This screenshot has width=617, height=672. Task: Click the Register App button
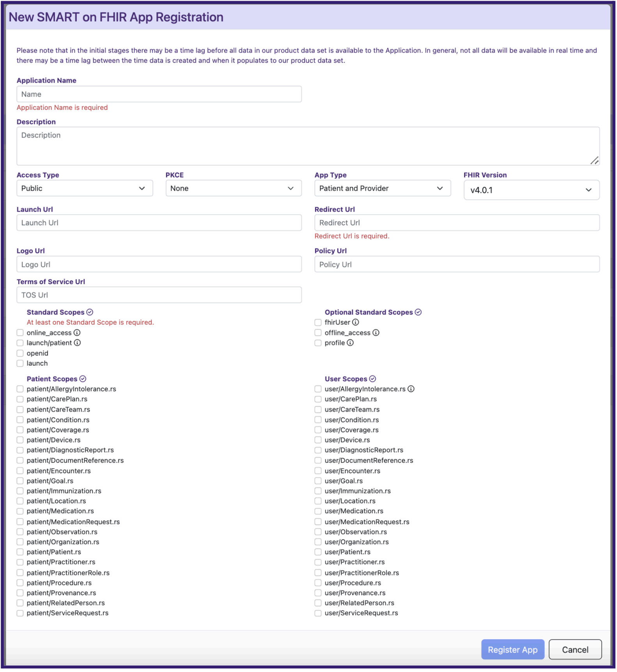click(x=512, y=650)
